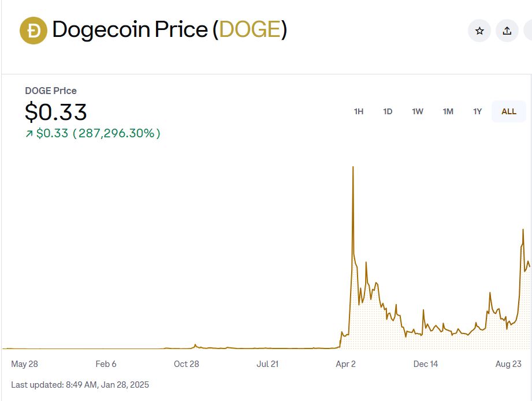Viewport: 532px width, 401px height.
Task: Click the Aug 23 axis label
Action: 508,364
